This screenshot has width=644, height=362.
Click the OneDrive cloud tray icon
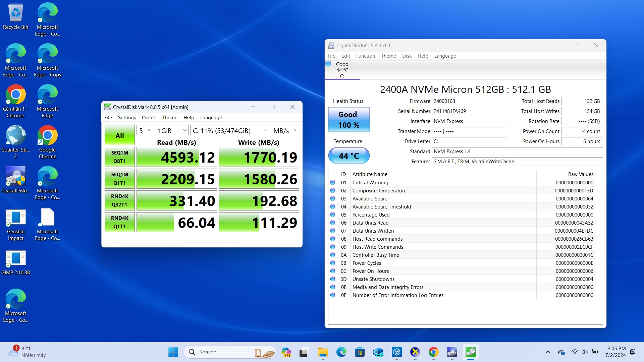click(x=561, y=352)
